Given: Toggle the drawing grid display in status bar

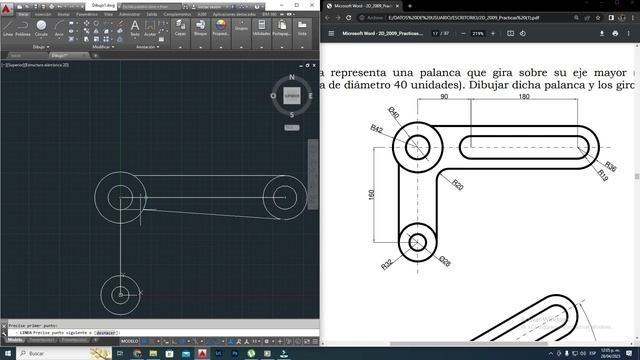Looking at the screenshot, I should click(144, 341).
